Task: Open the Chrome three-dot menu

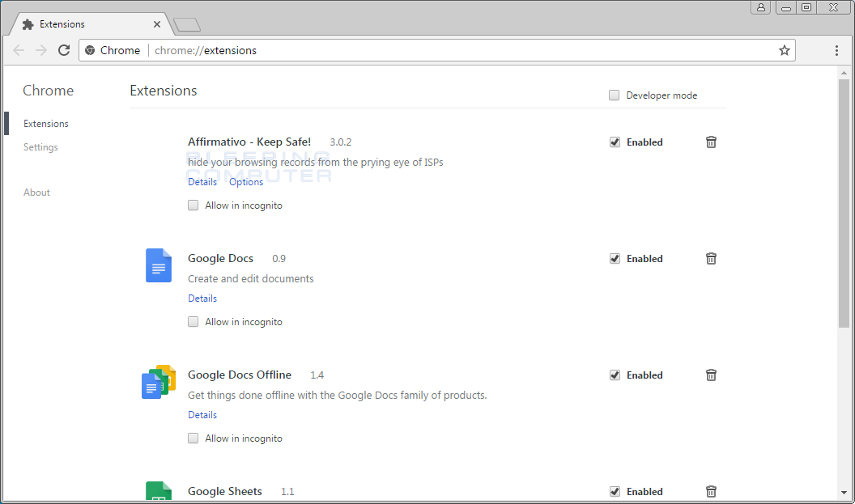Action: pyautogui.click(x=836, y=51)
